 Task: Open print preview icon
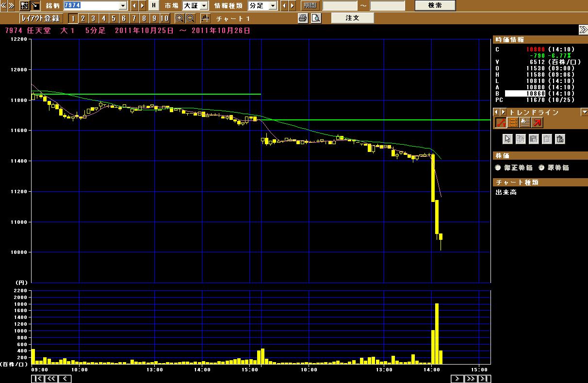click(x=316, y=18)
